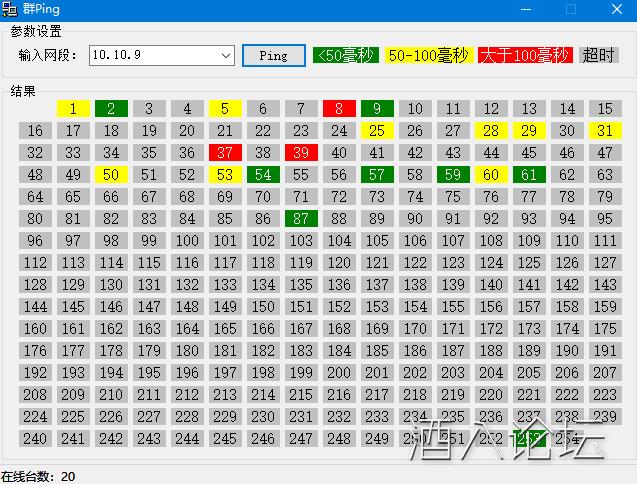Click the 群Ping app icon in title bar
This screenshot has width=637, height=484.
pyautogui.click(x=10, y=9)
